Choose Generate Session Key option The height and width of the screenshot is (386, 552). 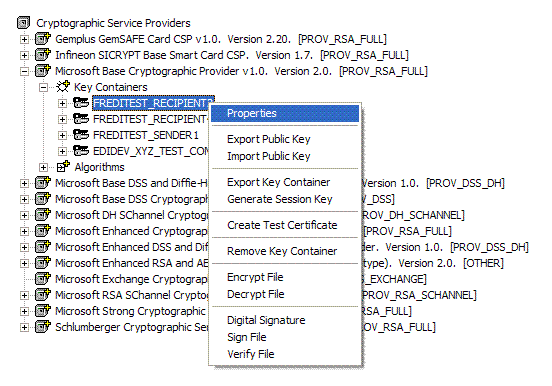click(280, 199)
